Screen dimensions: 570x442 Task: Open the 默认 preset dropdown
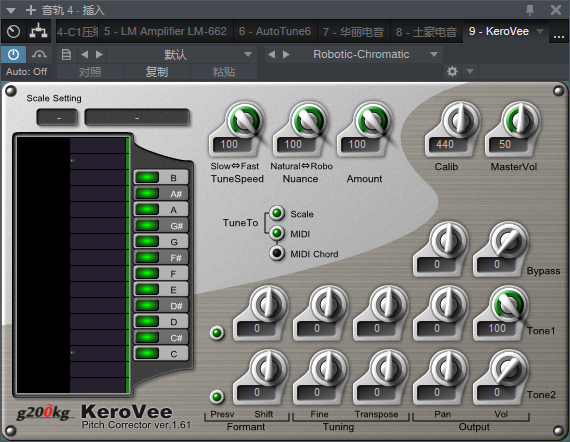[x=248, y=55]
